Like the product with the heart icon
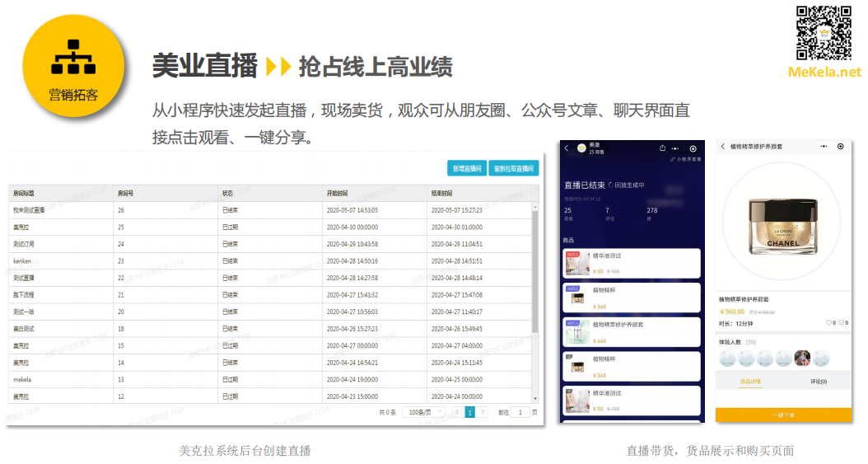 [x=828, y=323]
